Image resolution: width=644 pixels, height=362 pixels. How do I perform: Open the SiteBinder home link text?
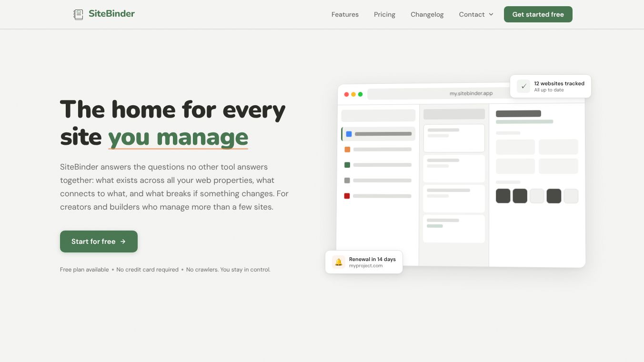[x=111, y=14]
